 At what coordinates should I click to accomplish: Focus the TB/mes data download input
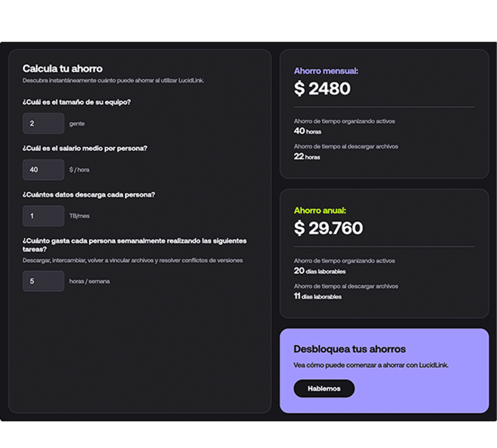[x=43, y=216]
